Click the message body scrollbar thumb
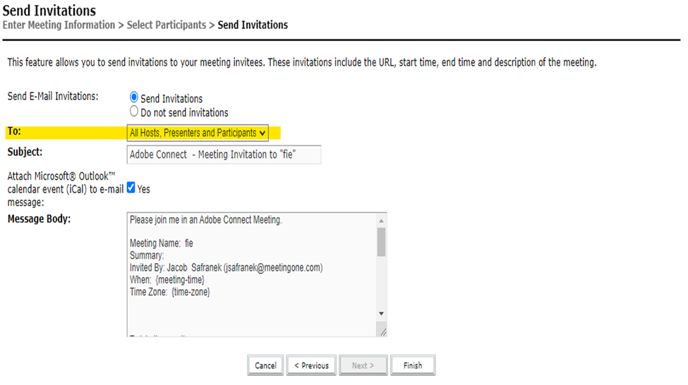The width and height of the screenshot is (688, 385). (x=381, y=241)
